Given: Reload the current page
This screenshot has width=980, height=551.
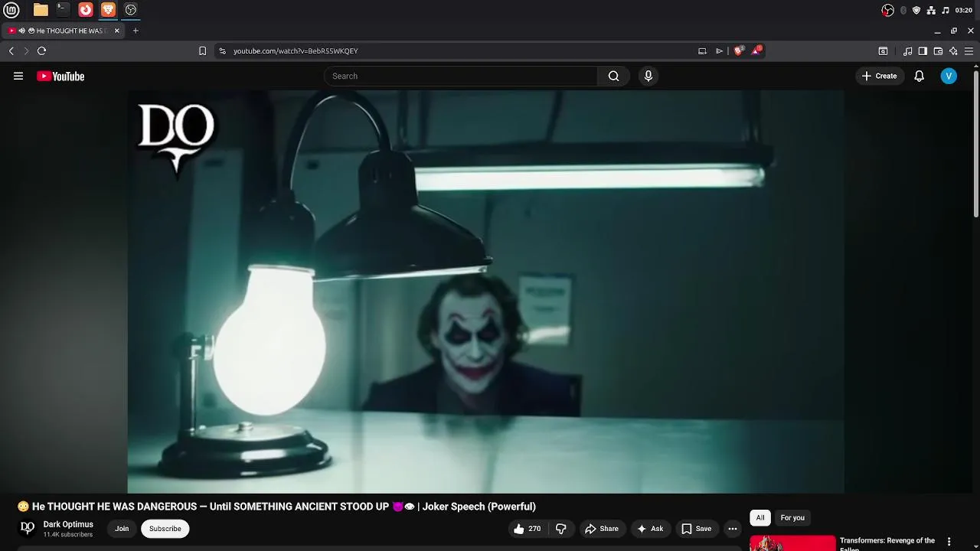Looking at the screenshot, I should click(x=41, y=51).
